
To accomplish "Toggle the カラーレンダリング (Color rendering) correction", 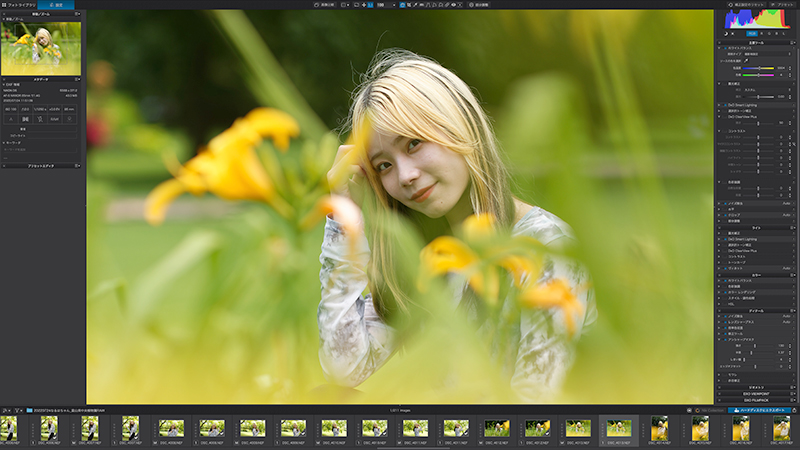I will pos(725,292).
